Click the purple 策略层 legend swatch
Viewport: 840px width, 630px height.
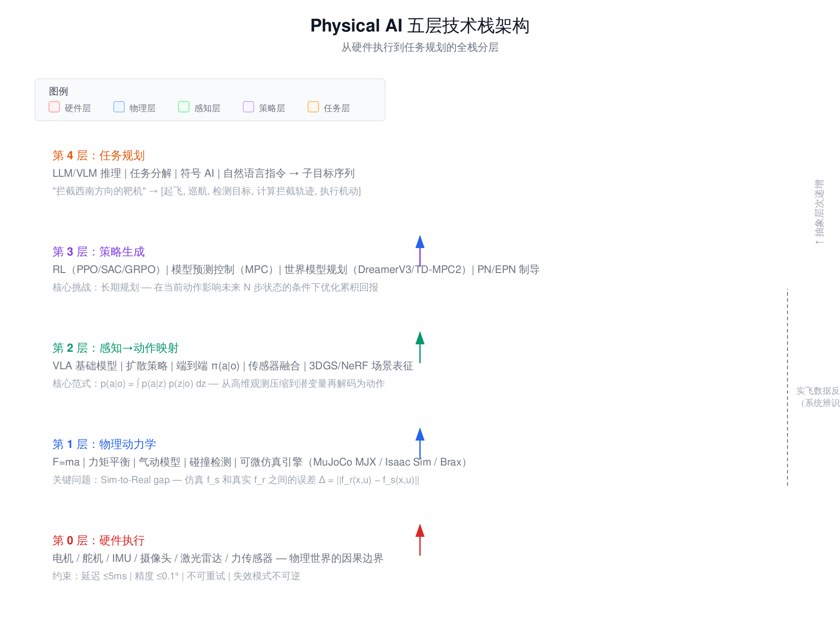coord(248,107)
